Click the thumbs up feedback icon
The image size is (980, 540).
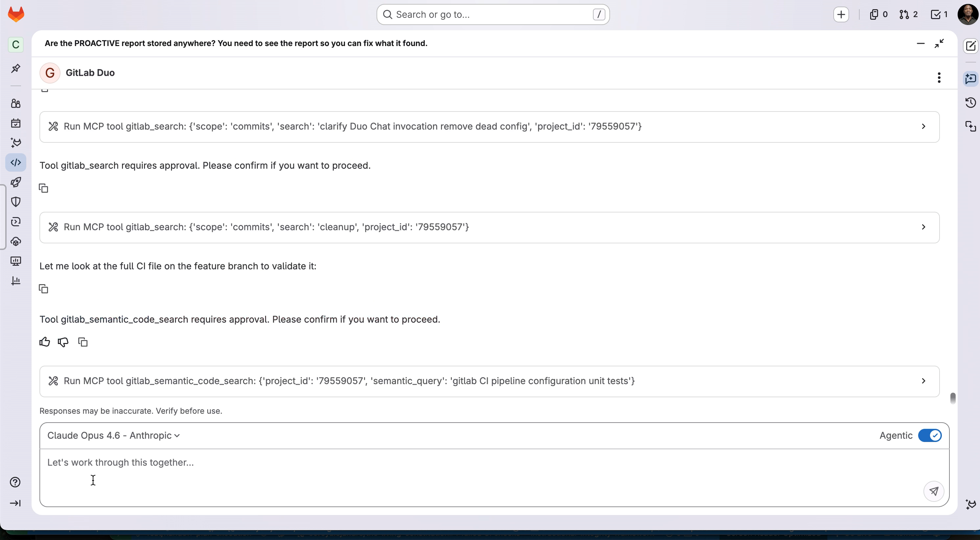pyautogui.click(x=44, y=342)
